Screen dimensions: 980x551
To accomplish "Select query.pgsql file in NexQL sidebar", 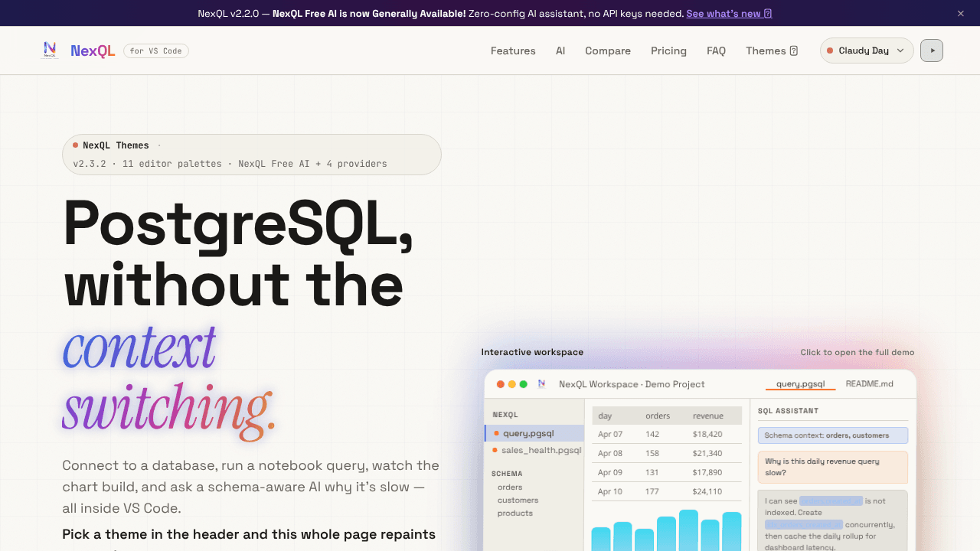I will [534, 433].
